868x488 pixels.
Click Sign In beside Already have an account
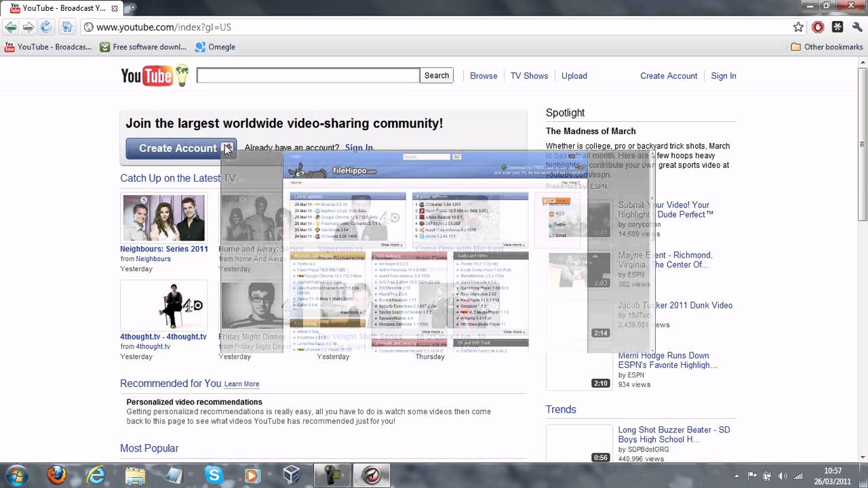359,148
